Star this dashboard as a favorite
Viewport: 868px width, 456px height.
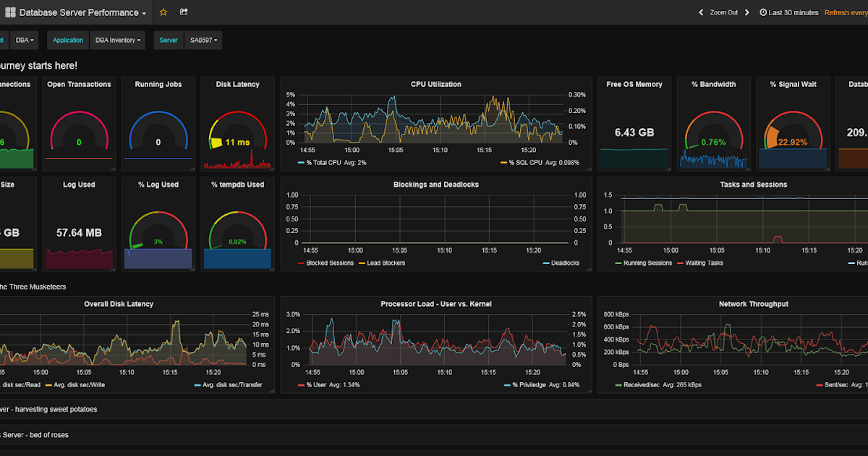(163, 12)
